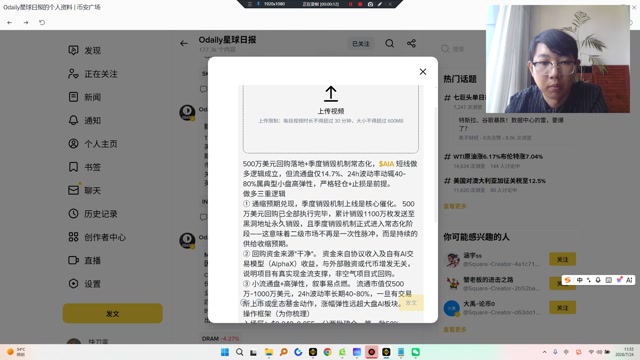Screen dimensions: 640x360
Task: Click the yellow 发文 button in sidebar
Action: click(x=113, y=313)
